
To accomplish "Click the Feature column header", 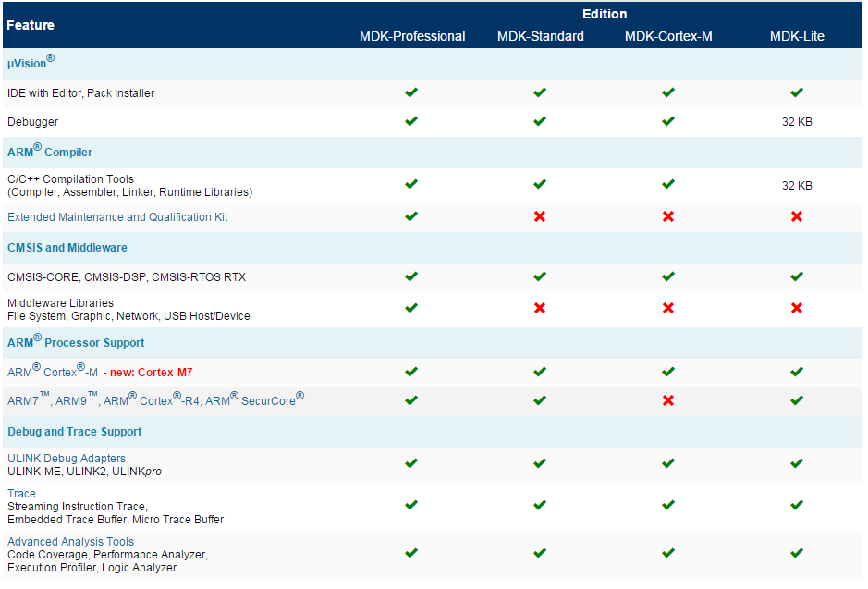I will point(31,25).
